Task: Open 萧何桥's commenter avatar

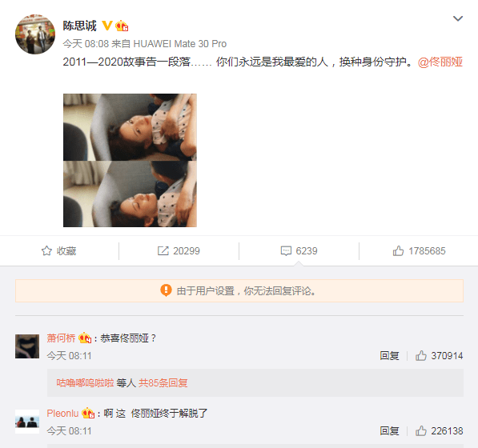Action: (x=27, y=346)
